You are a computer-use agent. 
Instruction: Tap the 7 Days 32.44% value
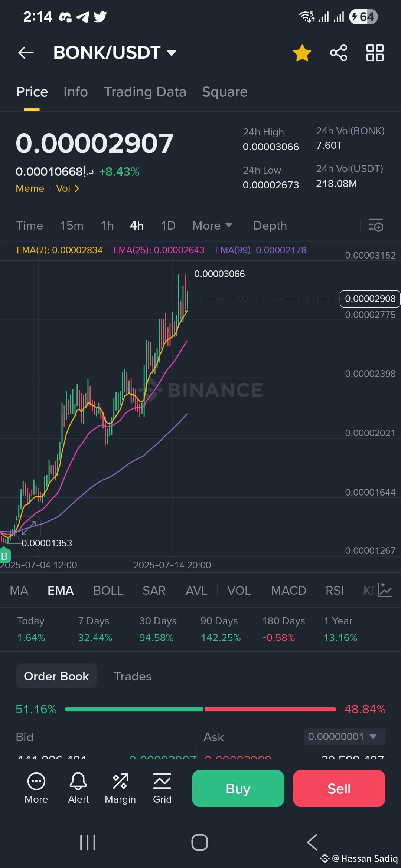click(95, 638)
